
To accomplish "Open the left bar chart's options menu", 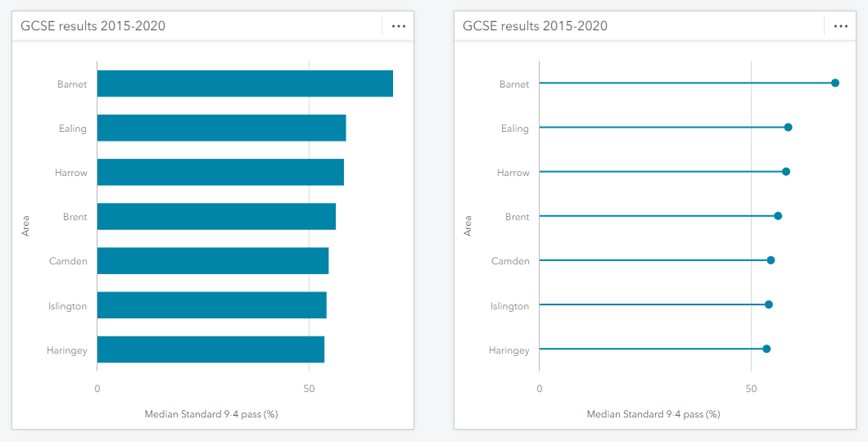I will pyautogui.click(x=399, y=26).
